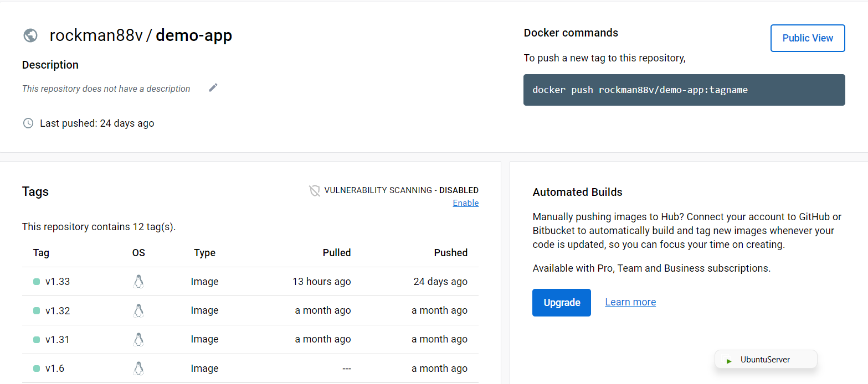Click the Linux penguin icon for v1.33
This screenshot has width=868, height=384.
pyautogui.click(x=138, y=282)
